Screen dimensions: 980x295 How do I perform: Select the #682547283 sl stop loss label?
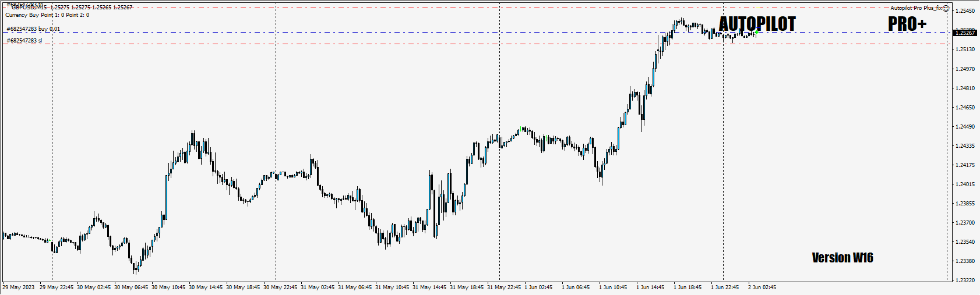click(24, 41)
